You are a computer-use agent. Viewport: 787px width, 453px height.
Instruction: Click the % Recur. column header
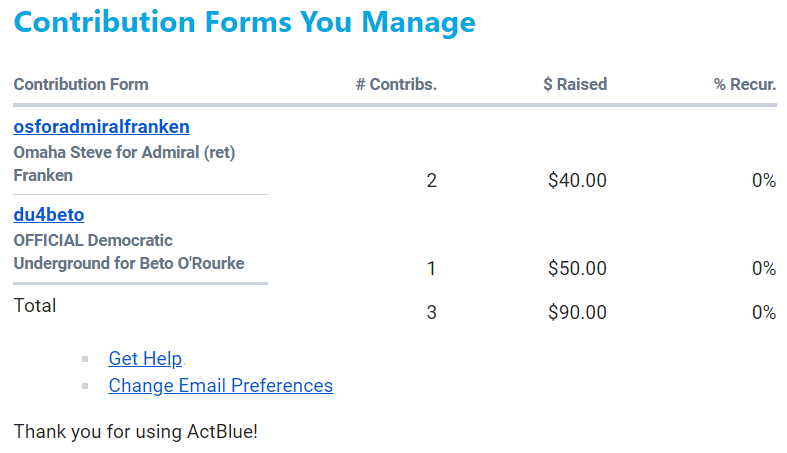[745, 85]
